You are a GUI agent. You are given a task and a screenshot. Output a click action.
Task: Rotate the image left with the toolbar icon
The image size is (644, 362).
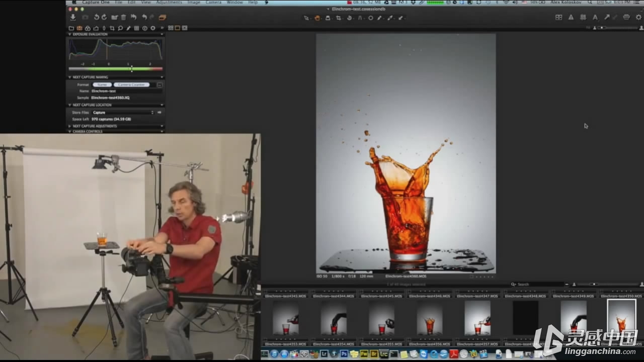pos(97,18)
